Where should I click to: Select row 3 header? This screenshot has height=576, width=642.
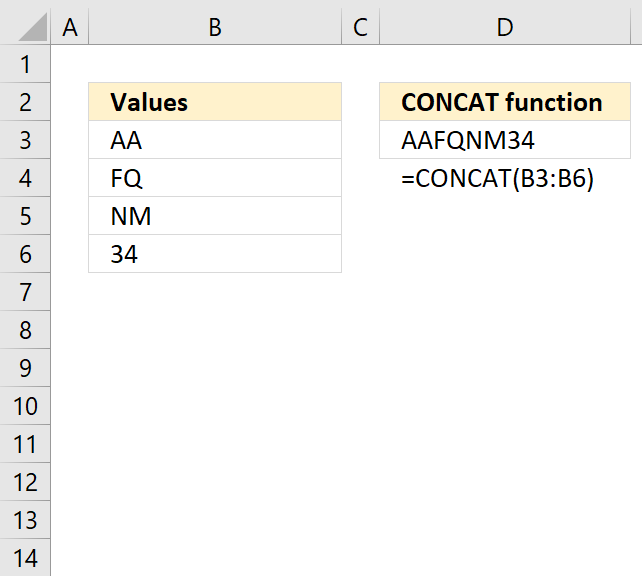25,140
